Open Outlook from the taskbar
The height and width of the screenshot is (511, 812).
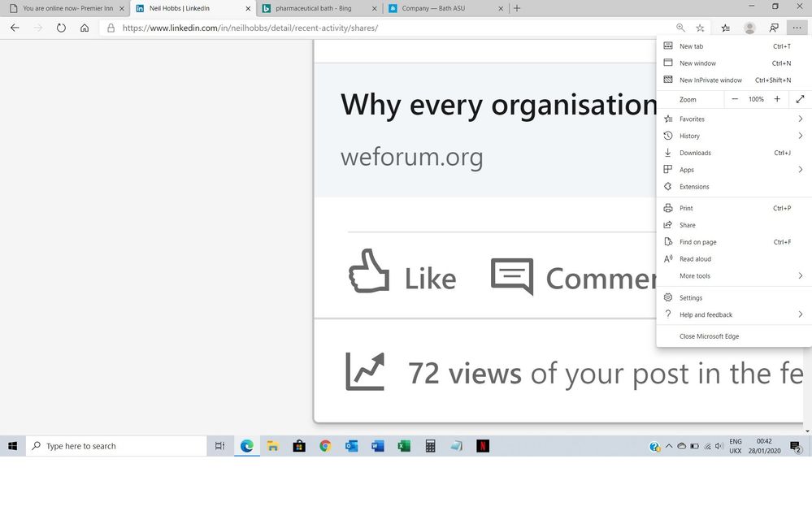point(352,446)
